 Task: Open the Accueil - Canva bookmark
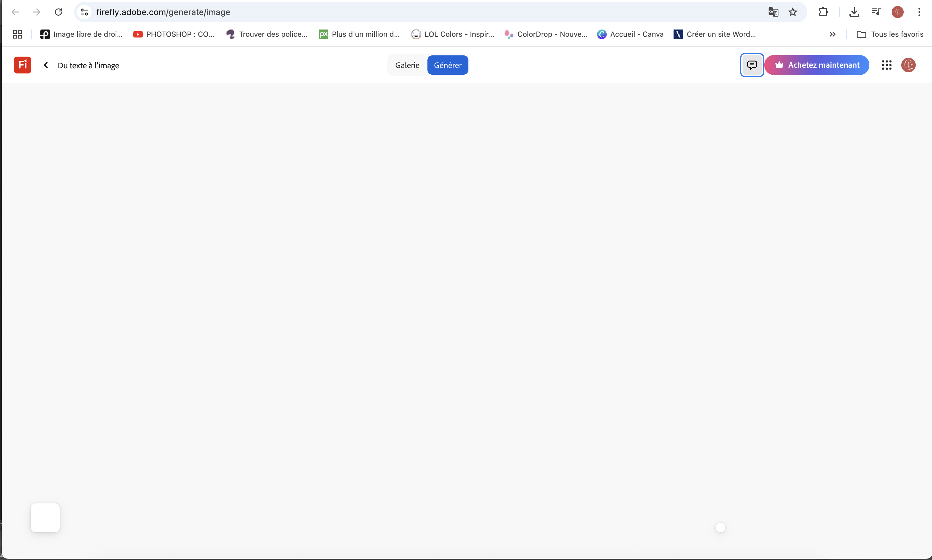(x=630, y=34)
